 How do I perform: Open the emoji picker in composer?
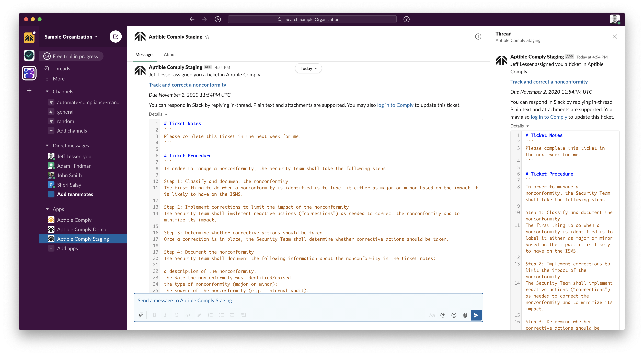tap(454, 315)
